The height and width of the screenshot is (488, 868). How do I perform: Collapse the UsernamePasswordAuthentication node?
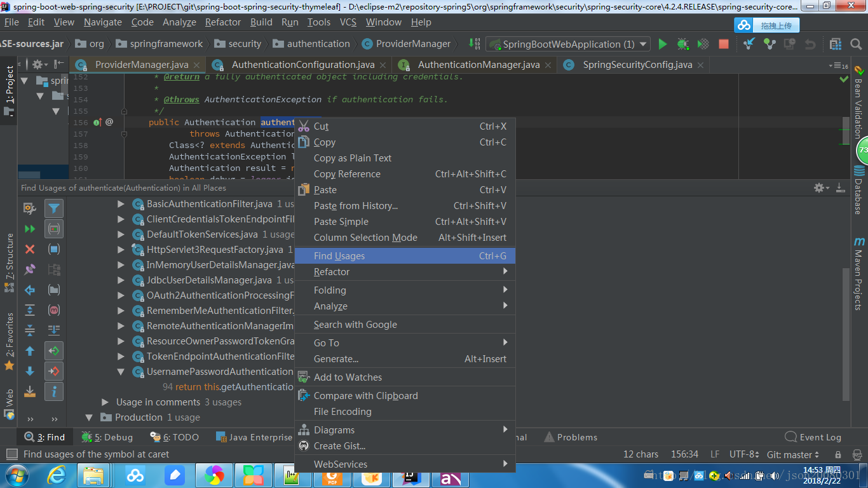coord(121,372)
